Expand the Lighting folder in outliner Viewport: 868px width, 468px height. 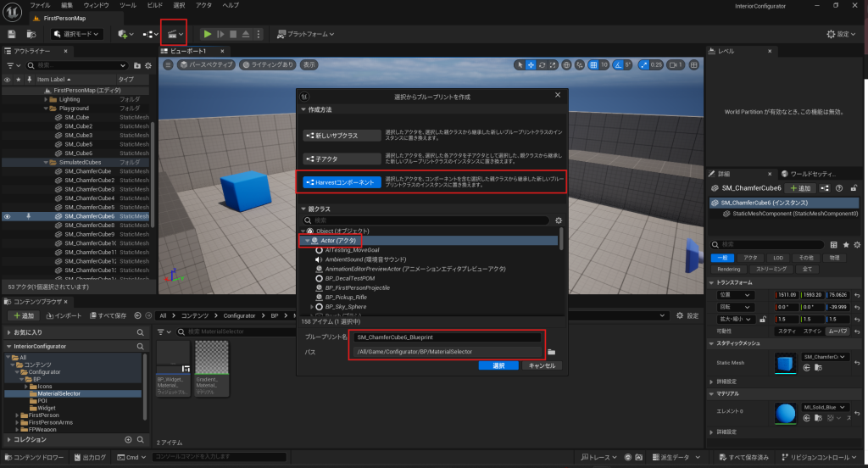[45, 99]
